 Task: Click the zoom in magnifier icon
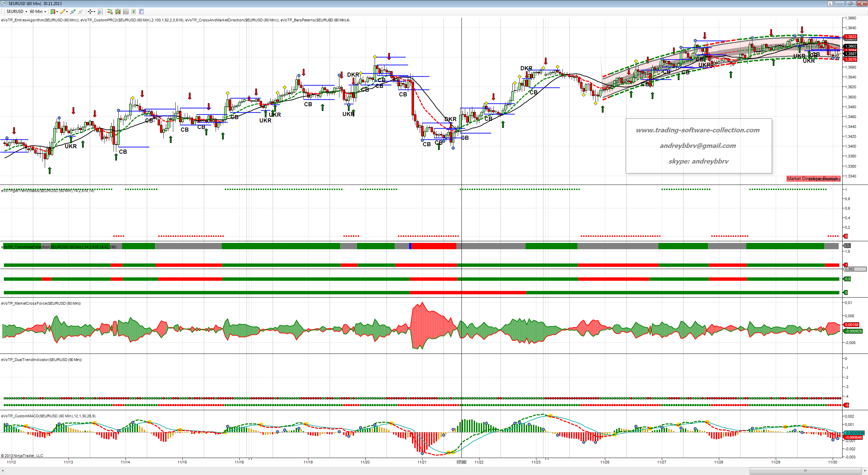pyautogui.click(x=73, y=12)
